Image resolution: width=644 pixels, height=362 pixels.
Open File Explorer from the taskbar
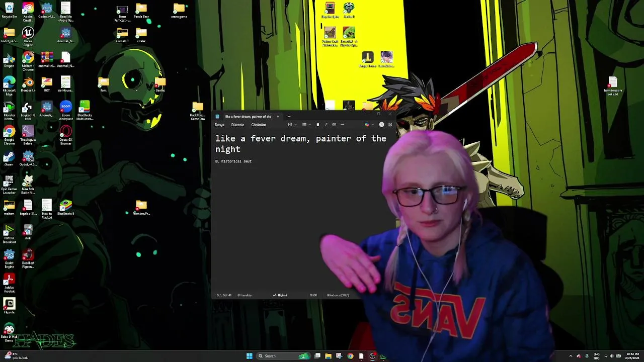[328, 356]
